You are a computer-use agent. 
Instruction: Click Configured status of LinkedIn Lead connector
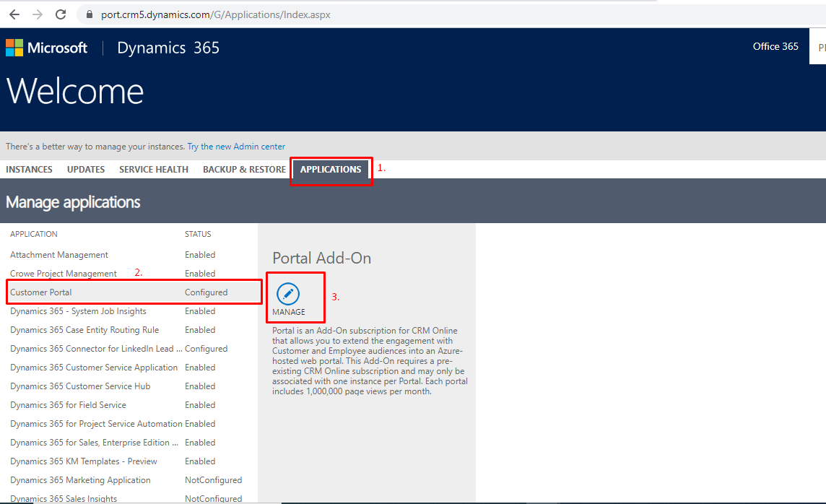point(206,349)
